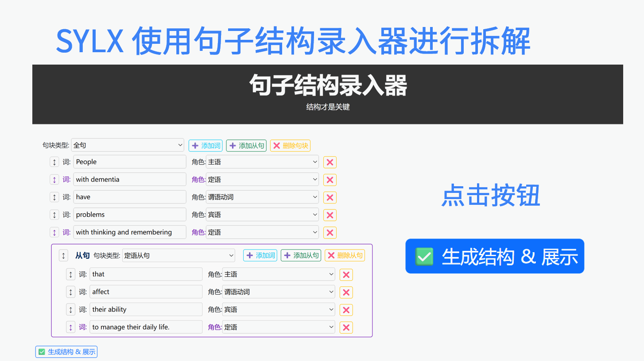Click word input containing 'problems'
Image resolution: width=644 pixels, height=361 pixels.
(130, 215)
